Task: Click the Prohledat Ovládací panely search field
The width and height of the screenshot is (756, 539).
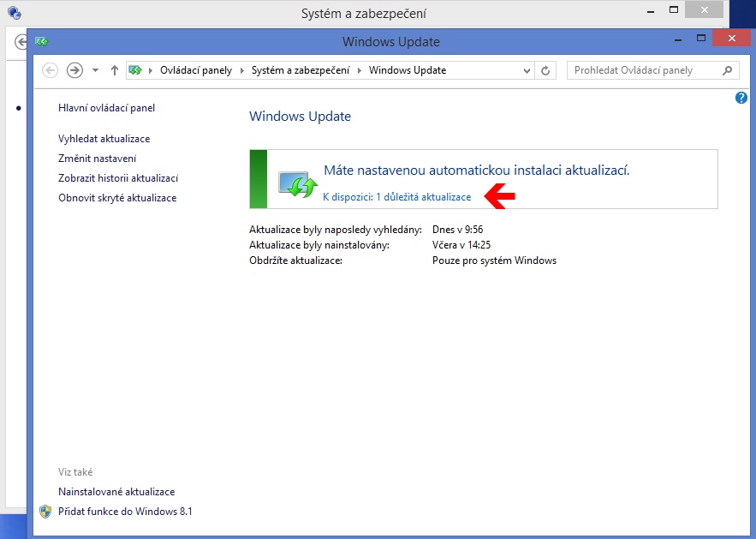Action: click(642, 70)
